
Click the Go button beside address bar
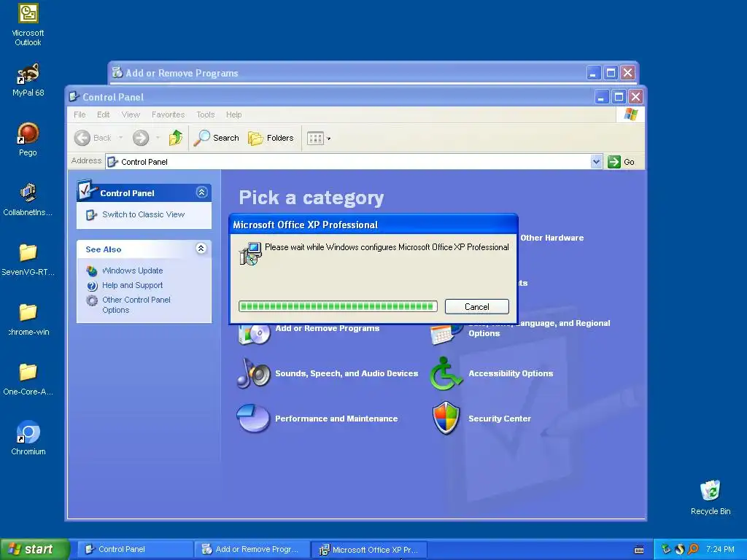622,162
